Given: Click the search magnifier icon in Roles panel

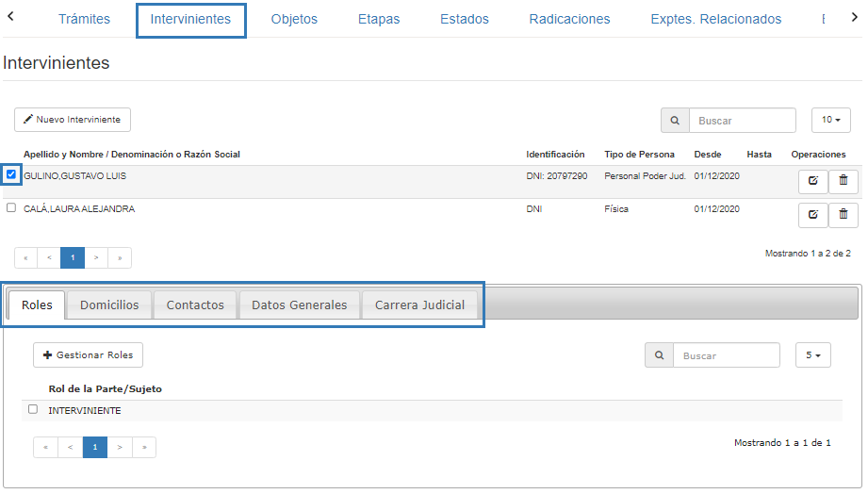Looking at the screenshot, I should coord(659,355).
